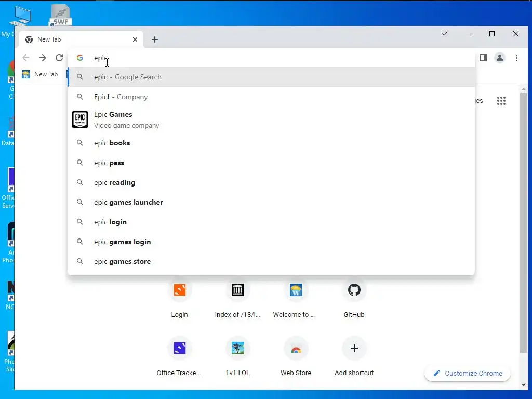Select 'epic - Google Search' suggestion
Viewport: 532px width, 399px height.
[271, 77]
